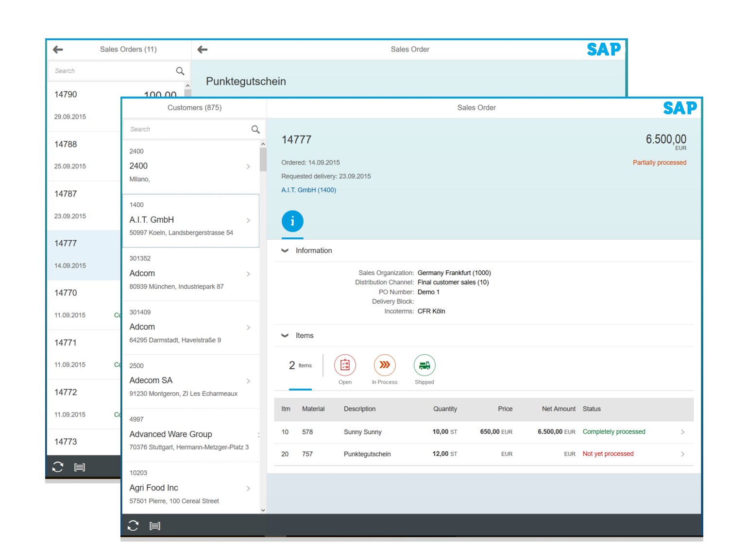Viewport: 746px width, 560px height.
Task: Click Customers (875) panel title
Action: [194, 108]
